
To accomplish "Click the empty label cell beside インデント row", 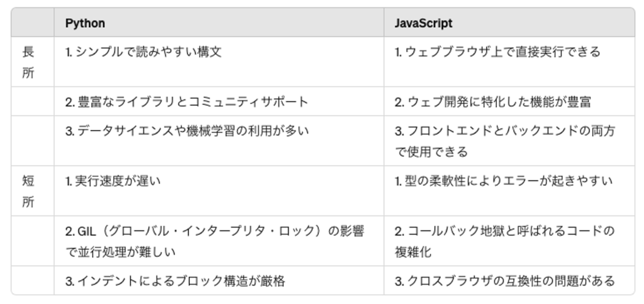I will tap(32, 281).
